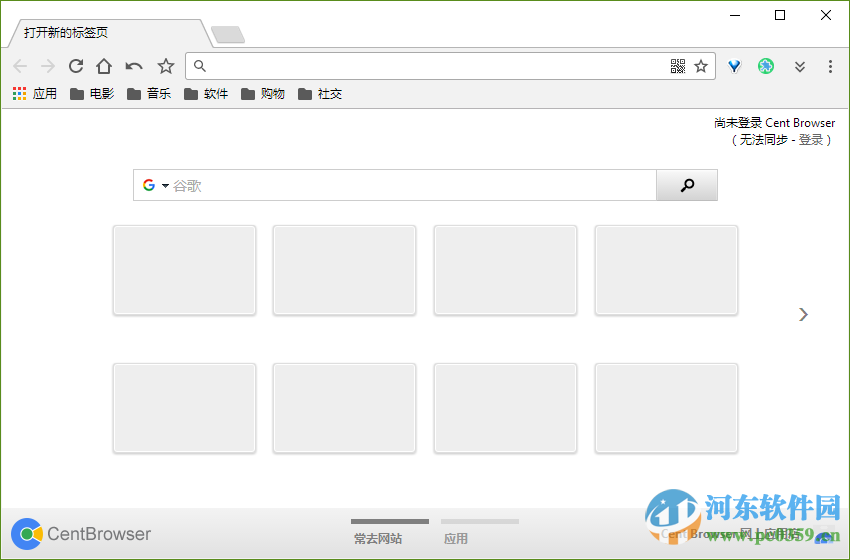This screenshot has height=560, width=850.
Task: Click the CentBrowser logo
Action: (x=81, y=534)
